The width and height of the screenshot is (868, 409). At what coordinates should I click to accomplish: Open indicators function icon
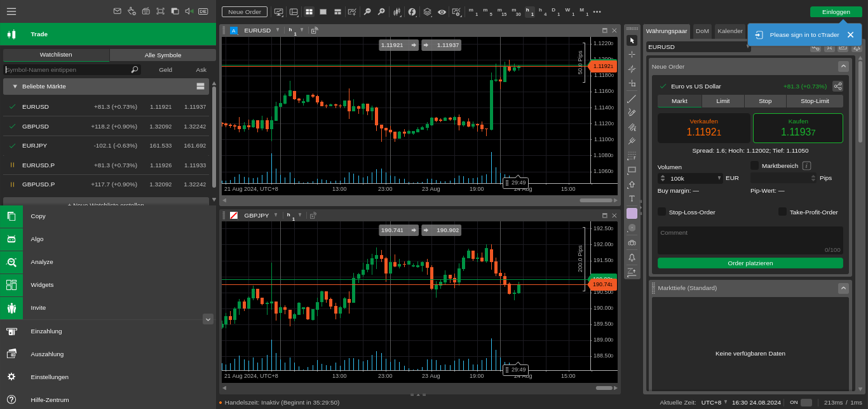click(x=412, y=11)
